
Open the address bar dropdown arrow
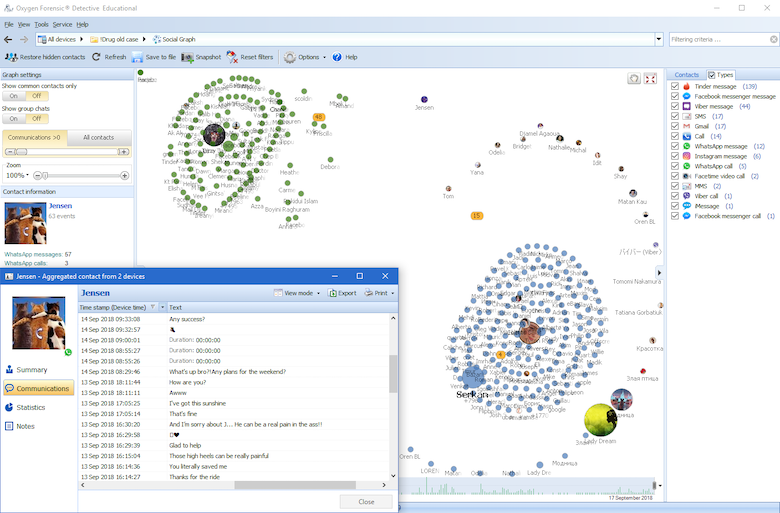pos(659,39)
